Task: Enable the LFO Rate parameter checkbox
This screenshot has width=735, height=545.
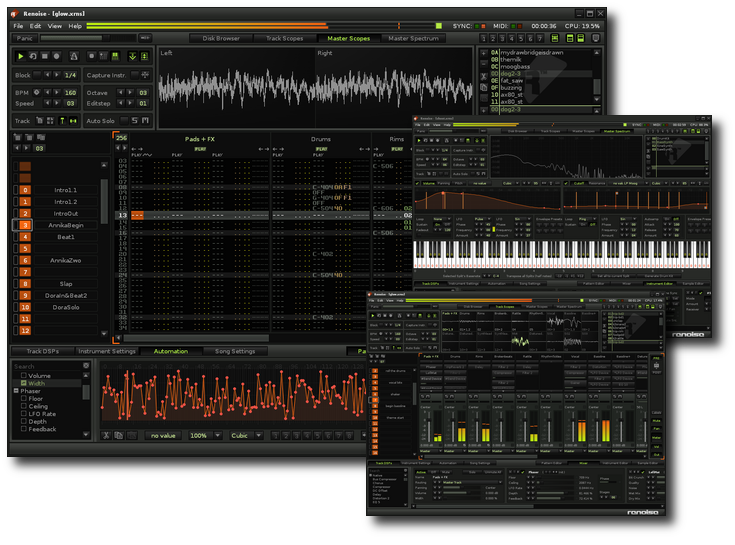Action: click(23, 413)
